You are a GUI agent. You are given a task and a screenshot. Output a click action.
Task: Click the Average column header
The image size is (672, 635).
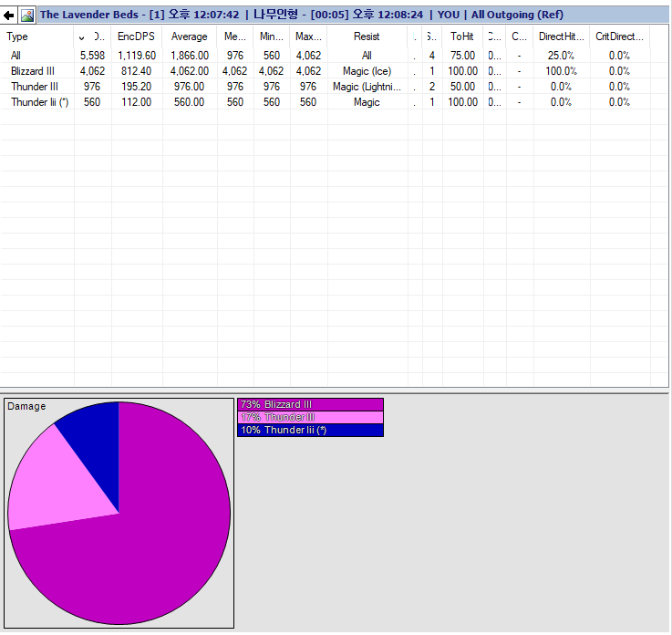[x=190, y=36]
